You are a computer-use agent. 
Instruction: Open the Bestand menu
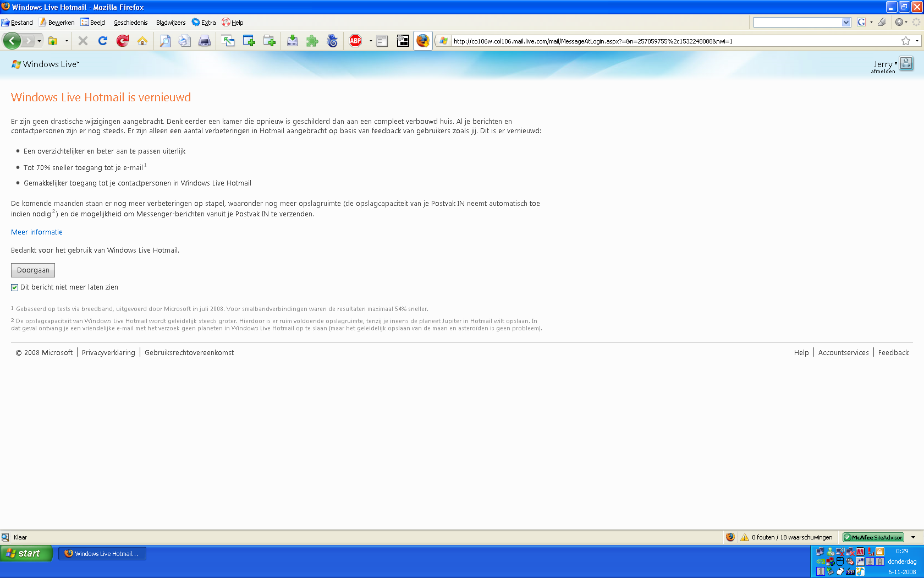[x=17, y=23]
